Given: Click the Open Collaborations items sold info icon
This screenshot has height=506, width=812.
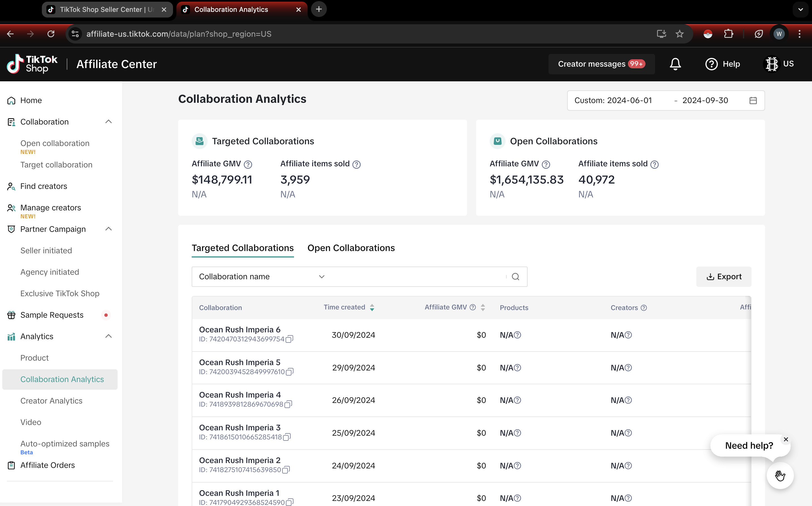Looking at the screenshot, I should (x=654, y=164).
